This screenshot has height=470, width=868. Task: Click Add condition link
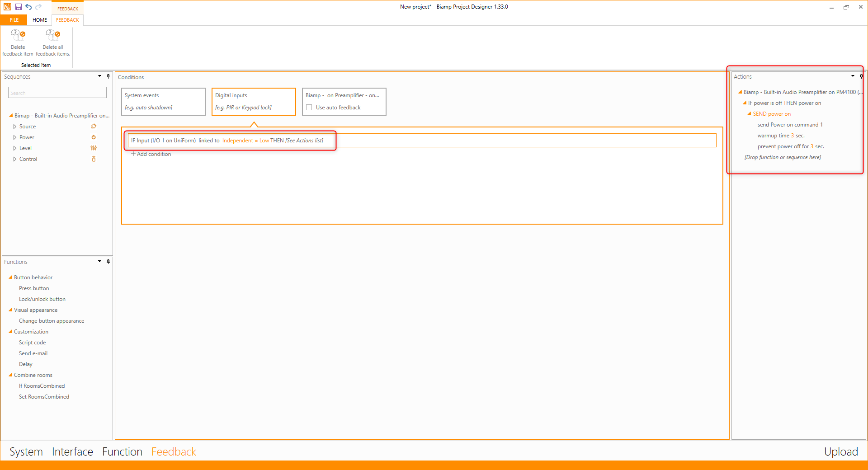[x=151, y=154]
